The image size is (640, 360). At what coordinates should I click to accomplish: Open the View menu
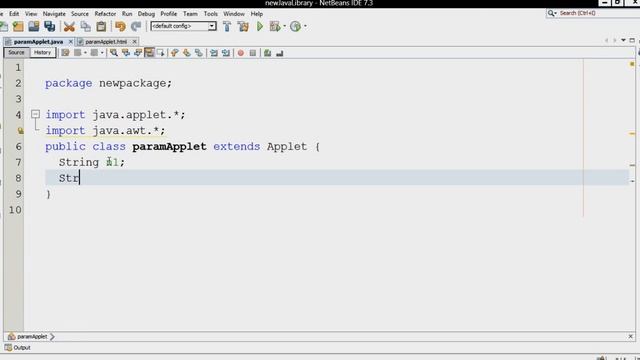tap(31, 14)
